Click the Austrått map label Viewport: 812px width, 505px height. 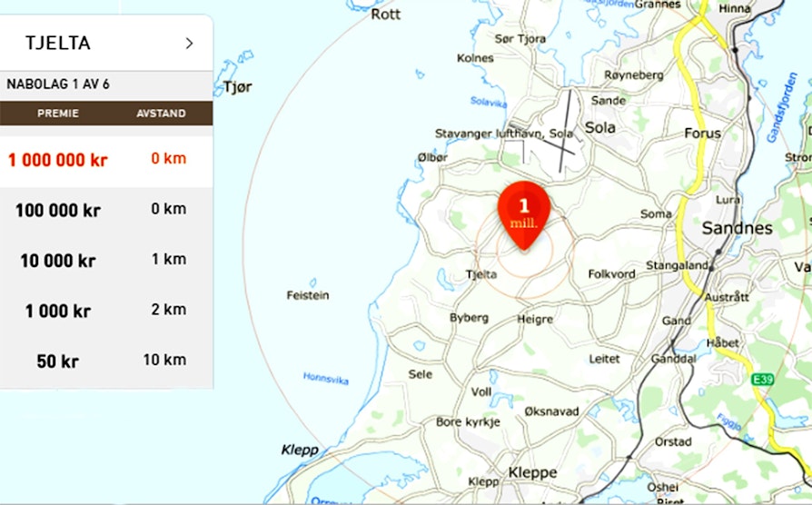pyautogui.click(x=727, y=297)
